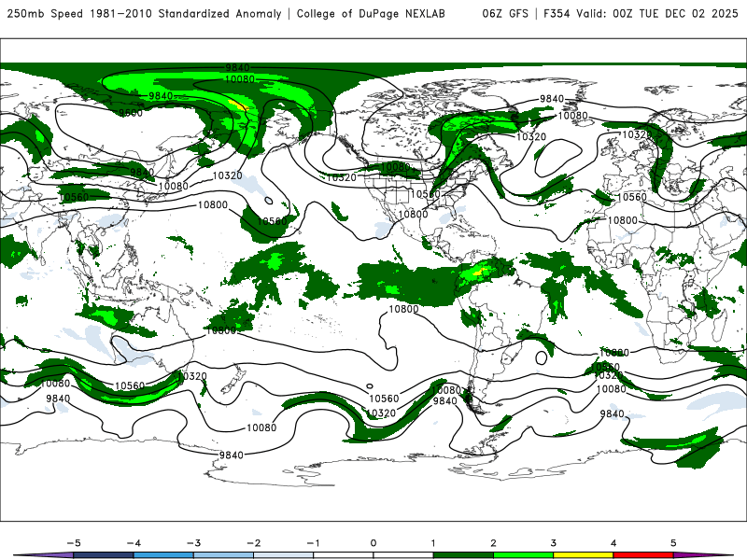Click the '9840' contour label near Antarctica coast
Viewport: 747px width, 560px height.
point(231,455)
